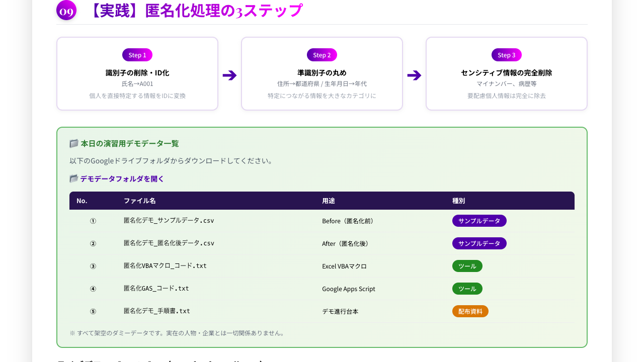Click the orange 配布資料 tag
The width and height of the screenshot is (644, 362).
click(470, 311)
